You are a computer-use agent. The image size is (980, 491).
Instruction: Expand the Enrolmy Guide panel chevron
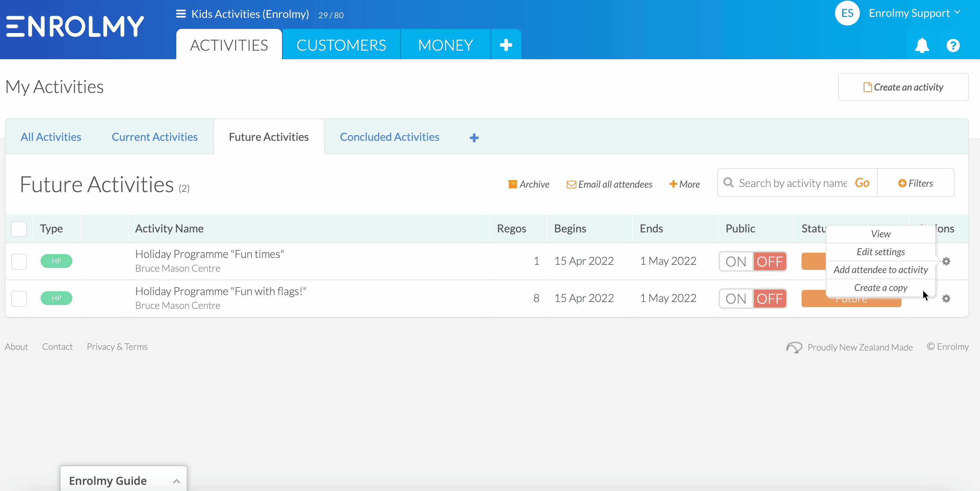176,481
